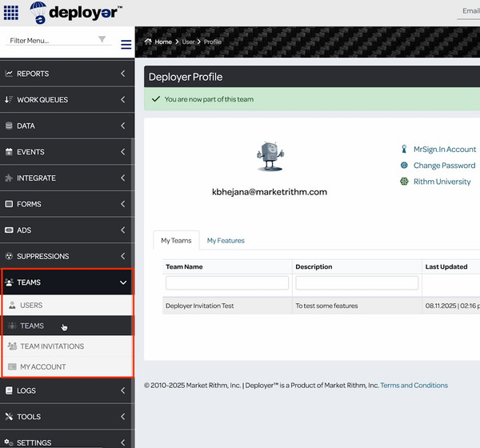The image size is (480, 448).
Task: Open the Terms and Conditions link
Action: pyautogui.click(x=414, y=386)
